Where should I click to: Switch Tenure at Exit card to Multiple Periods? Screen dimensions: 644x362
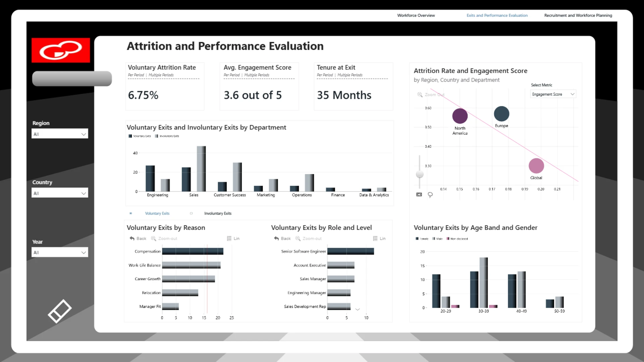[x=350, y=75]
